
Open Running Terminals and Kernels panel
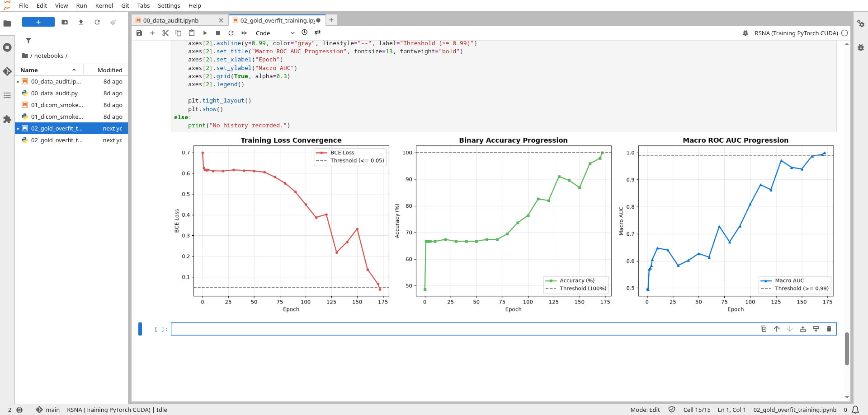[7, 47]
